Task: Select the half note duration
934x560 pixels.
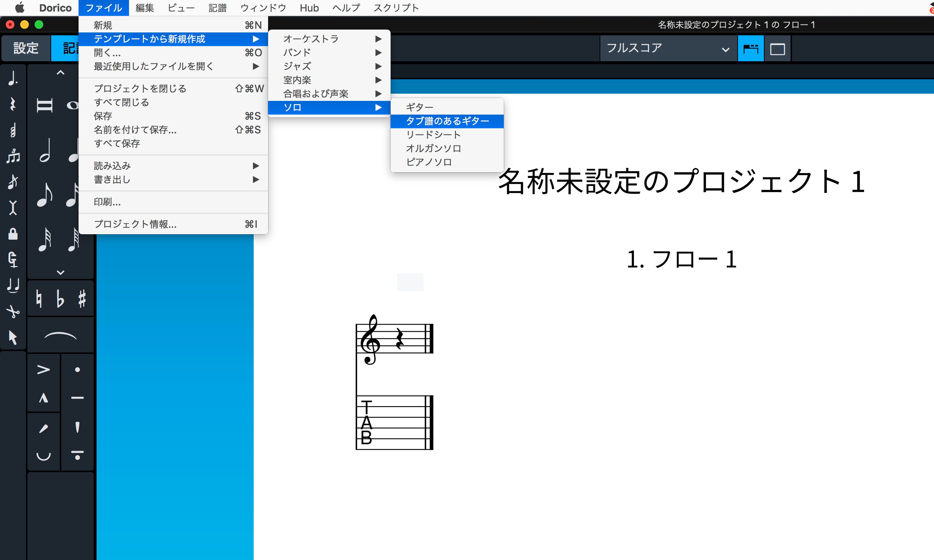Action: tap(45, 150)
